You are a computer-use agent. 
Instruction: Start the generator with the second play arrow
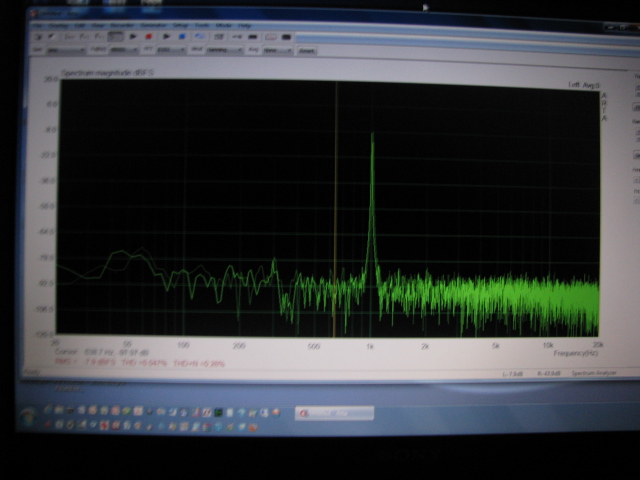pos(166,36)
